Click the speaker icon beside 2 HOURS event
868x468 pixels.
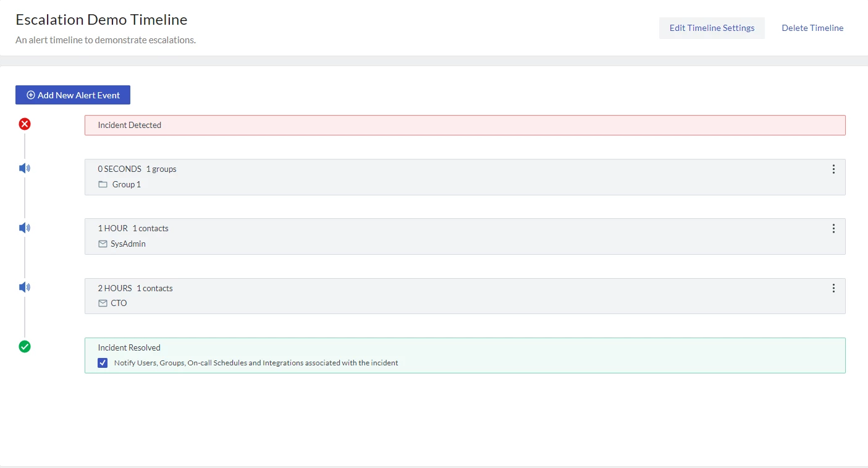click(25, 287)
